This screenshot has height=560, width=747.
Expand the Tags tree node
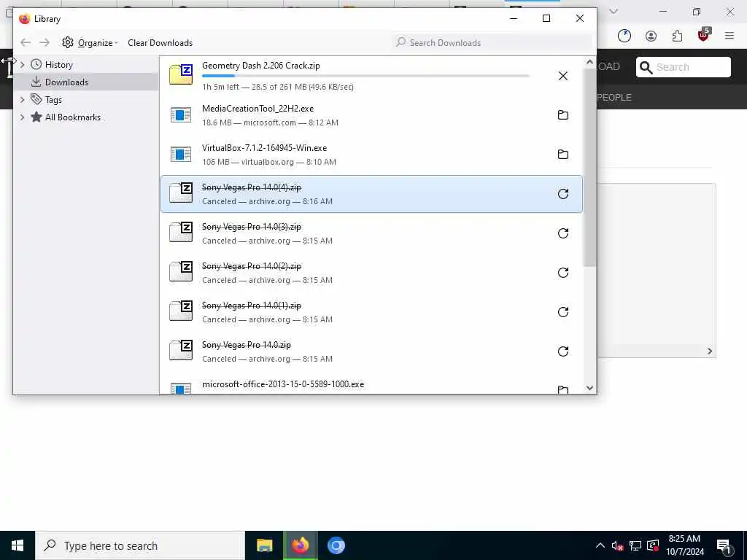[x=22, y=100]
